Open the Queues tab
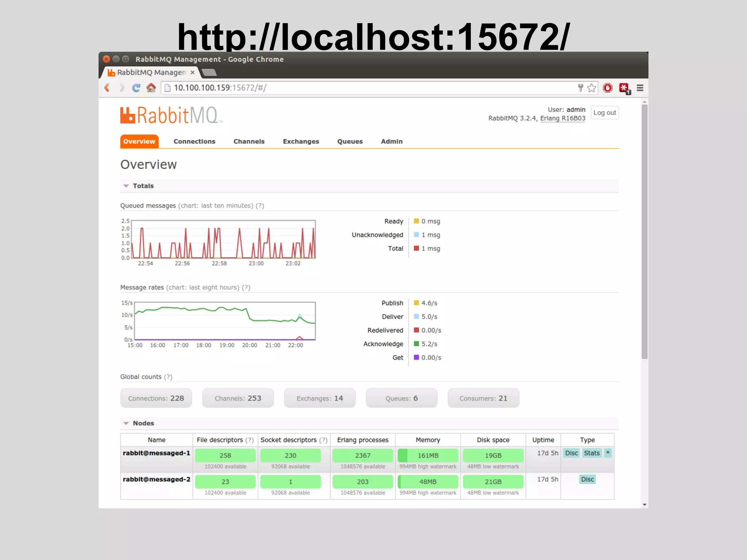Image resolution: width=747 pixels, height=560 pixels. [350, 141]
